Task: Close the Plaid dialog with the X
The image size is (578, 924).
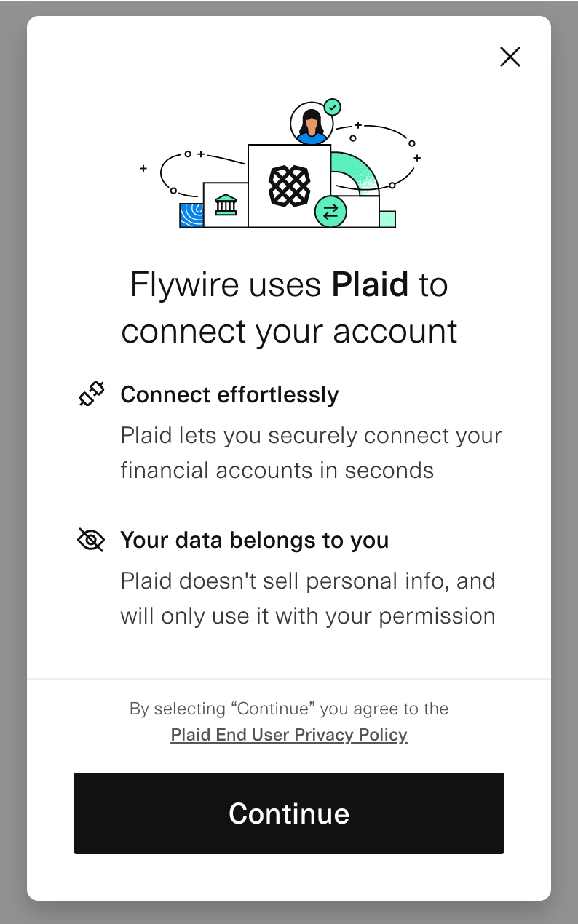Action: pyautogui.click(x=510, y=57)
